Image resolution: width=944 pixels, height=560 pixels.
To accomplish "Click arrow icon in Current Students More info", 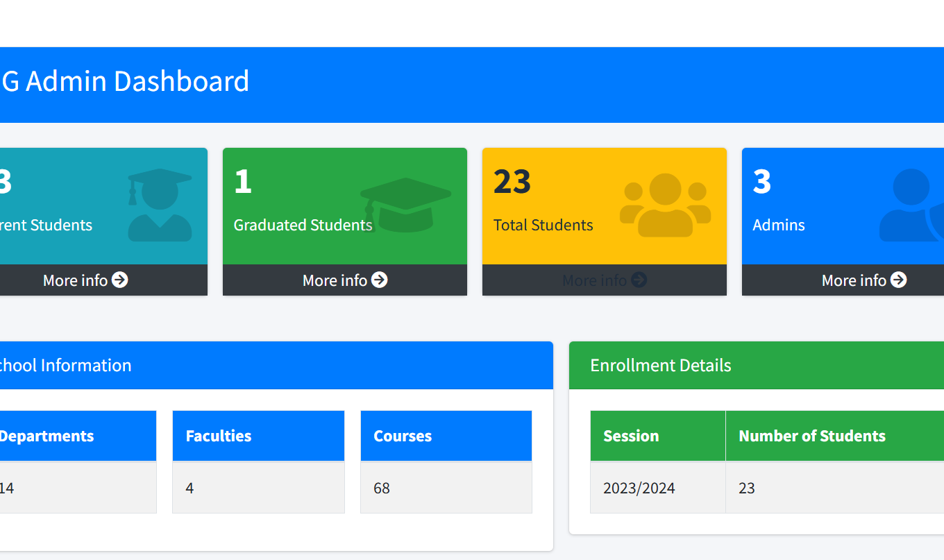I will [120, 280].
